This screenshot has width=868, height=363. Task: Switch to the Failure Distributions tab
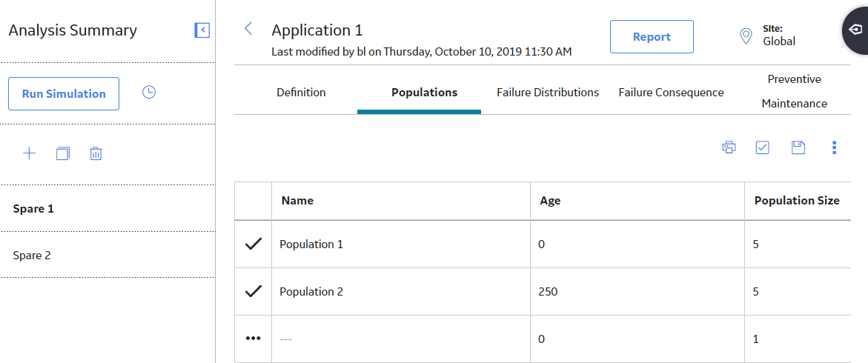click(x=548, y=93)
